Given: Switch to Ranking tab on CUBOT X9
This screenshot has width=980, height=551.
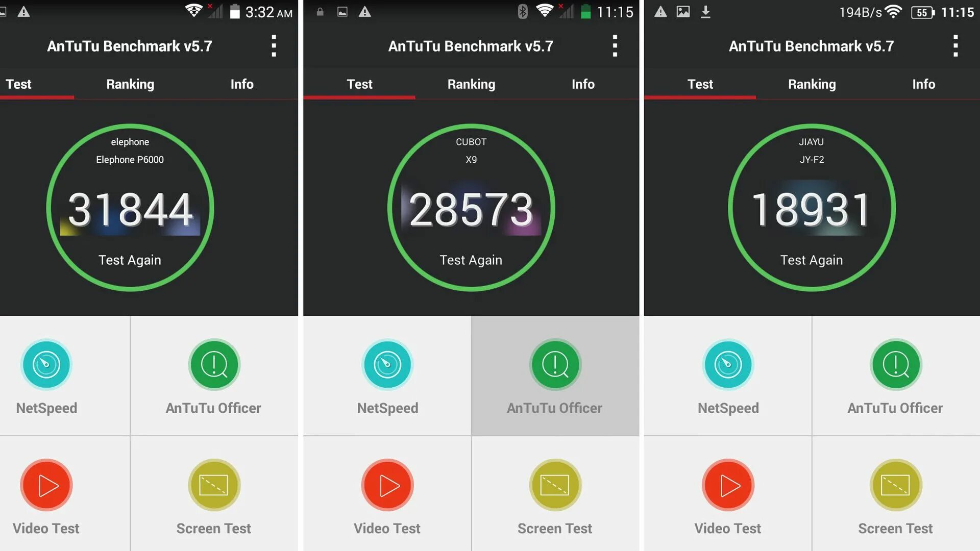Looking at the screenshot, I should click(471, 84).
